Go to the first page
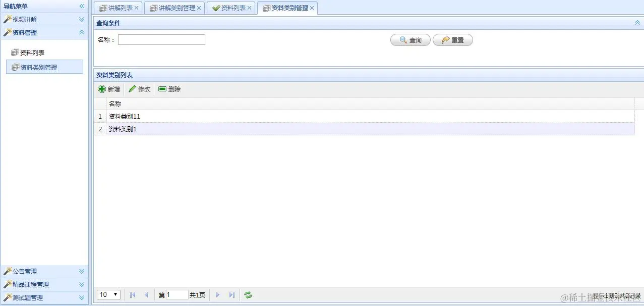Screen dimensions: 644x306 click(133, 295)
